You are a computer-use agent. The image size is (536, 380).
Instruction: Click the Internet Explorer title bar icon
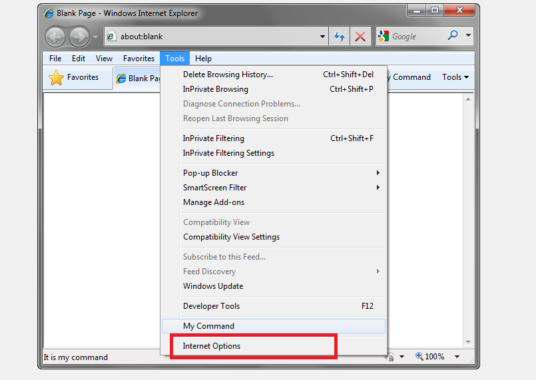pyautogui.click(x=48, y=13)
